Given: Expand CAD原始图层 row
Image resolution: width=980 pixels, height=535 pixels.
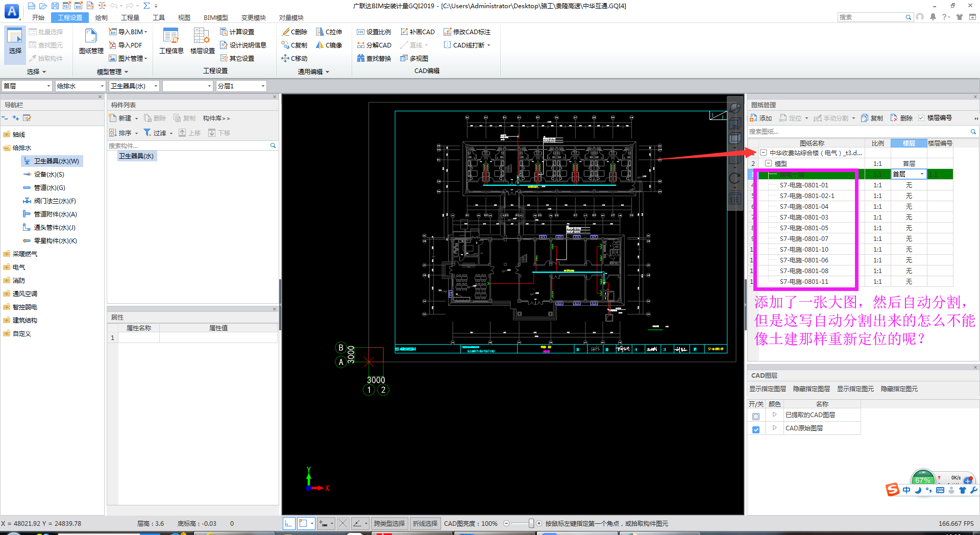Looking at the screenshot, I should click(x=774, y=428).
